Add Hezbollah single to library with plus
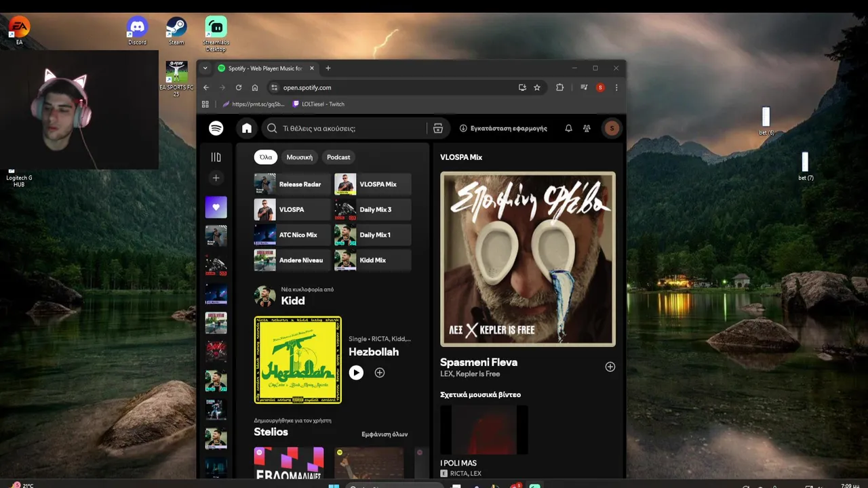The image size is (868, 488). pos(380,373)
